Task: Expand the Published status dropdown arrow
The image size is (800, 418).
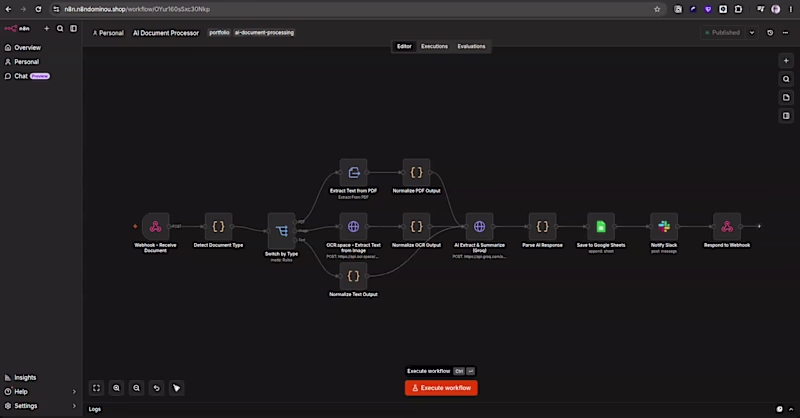Action: 752,33
